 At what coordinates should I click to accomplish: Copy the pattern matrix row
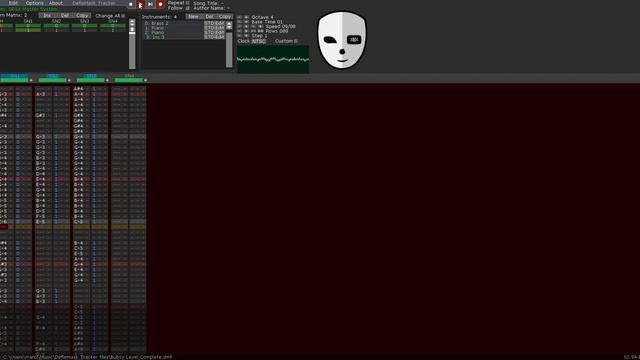point(82,16)
